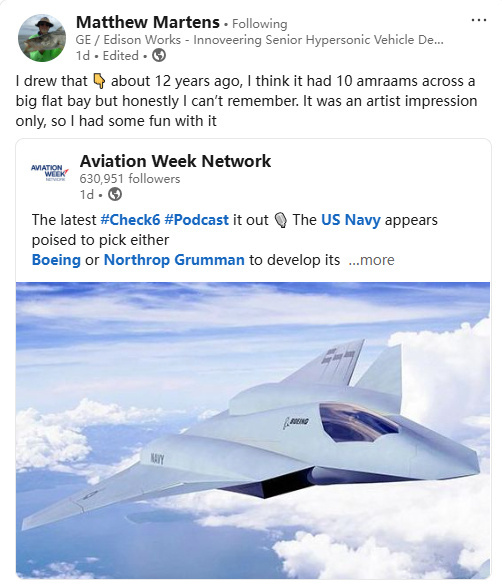
Task: Open the Boeing fighter jet concept image
Action: (253, 431)
